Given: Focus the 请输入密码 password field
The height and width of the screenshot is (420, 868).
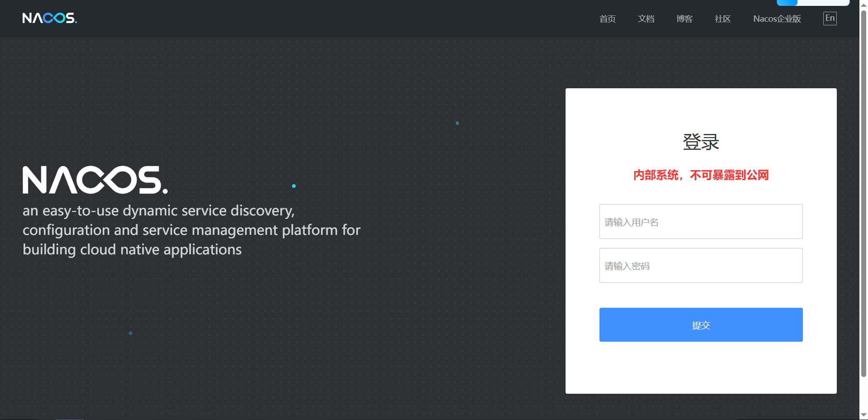Looking at the screenshot, I should coord(701,265).
